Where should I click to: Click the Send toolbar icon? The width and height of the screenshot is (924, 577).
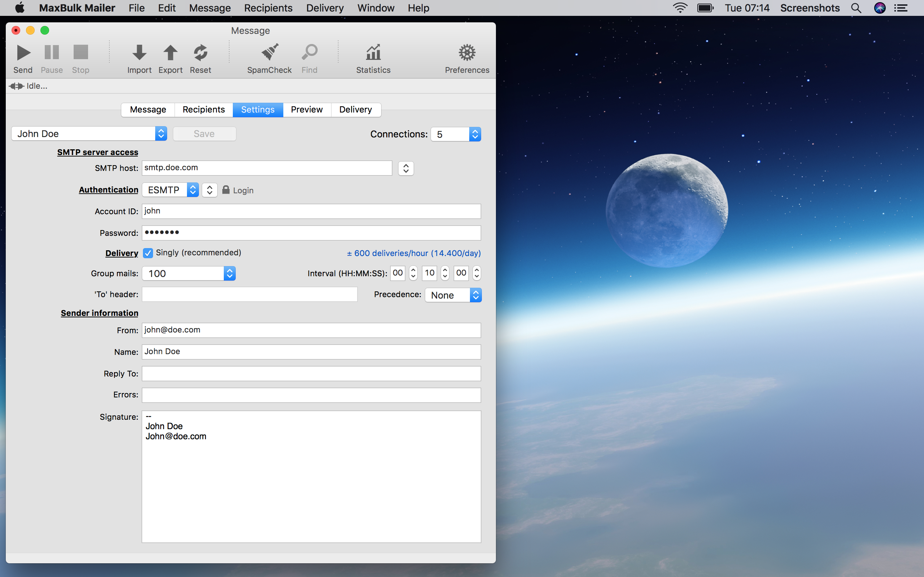pyautogui.click(x=23, y=53)
